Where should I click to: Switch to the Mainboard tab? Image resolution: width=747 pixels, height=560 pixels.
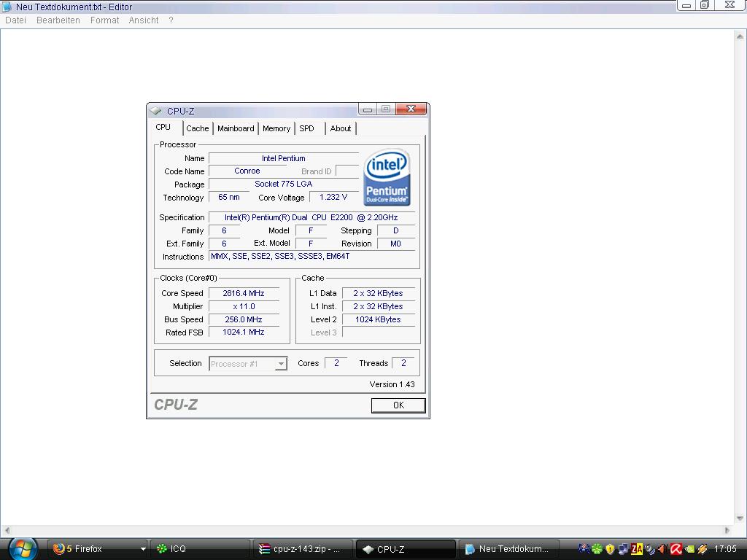coord(236,128)
